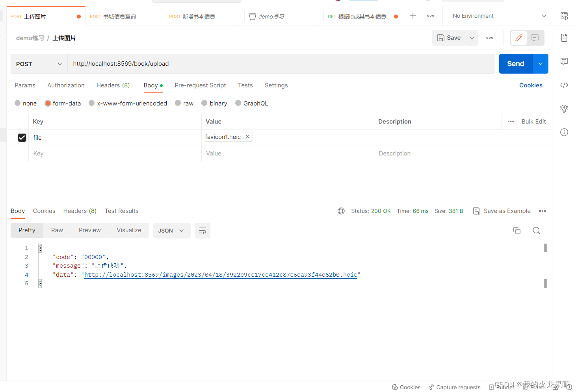Click the network globe icon in the response bar
The width and height of the screenshot is (576, 392).
click(341, 211)
